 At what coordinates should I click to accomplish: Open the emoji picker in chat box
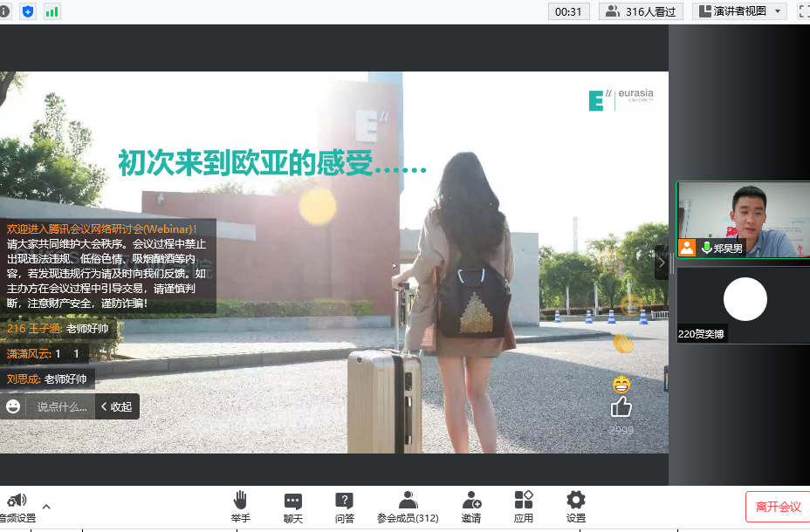[13, 406]
